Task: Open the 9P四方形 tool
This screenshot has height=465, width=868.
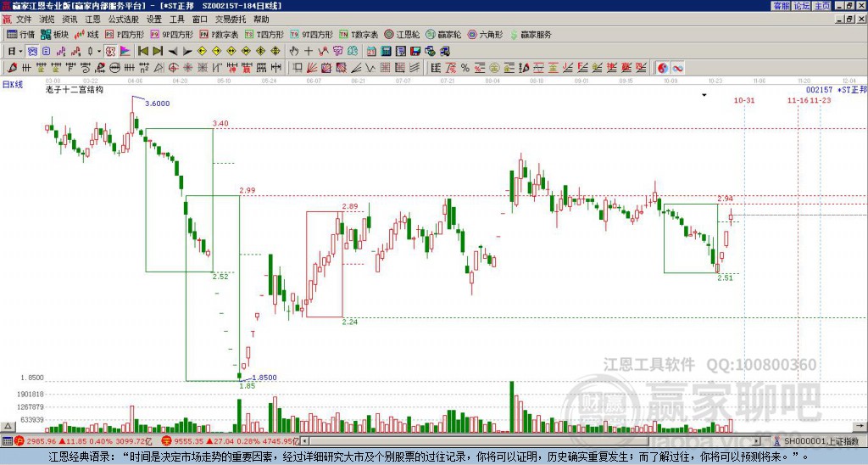Action: [x=172, y=34]
